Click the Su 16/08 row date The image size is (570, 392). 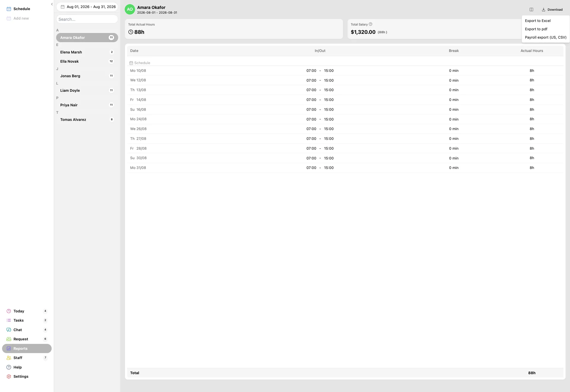[x=138, y=110]
